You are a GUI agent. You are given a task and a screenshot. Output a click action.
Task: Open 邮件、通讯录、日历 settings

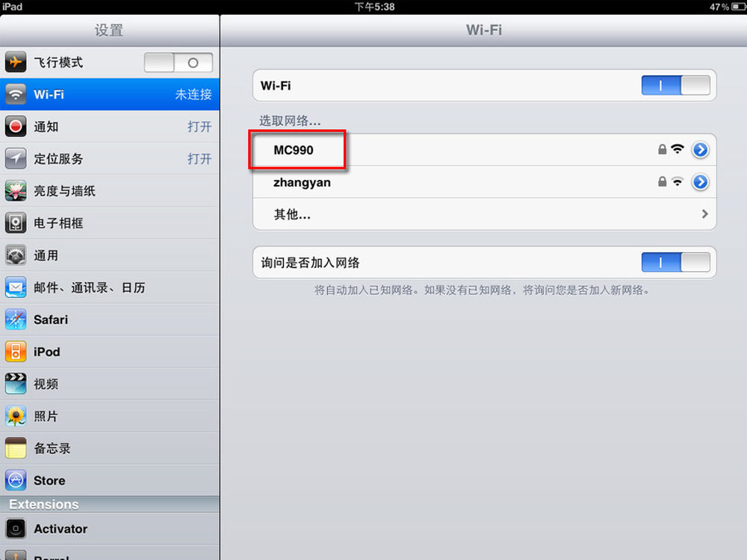110,287
